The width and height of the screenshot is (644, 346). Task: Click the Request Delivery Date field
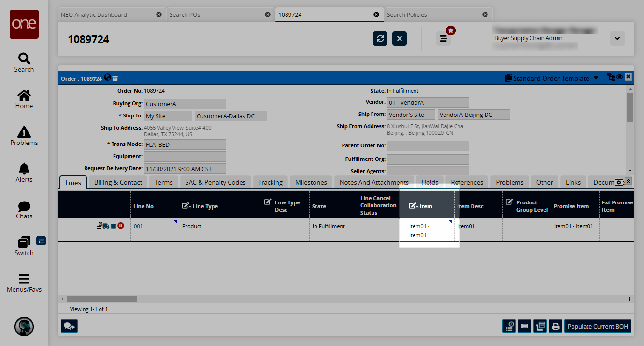pos(185,169)
